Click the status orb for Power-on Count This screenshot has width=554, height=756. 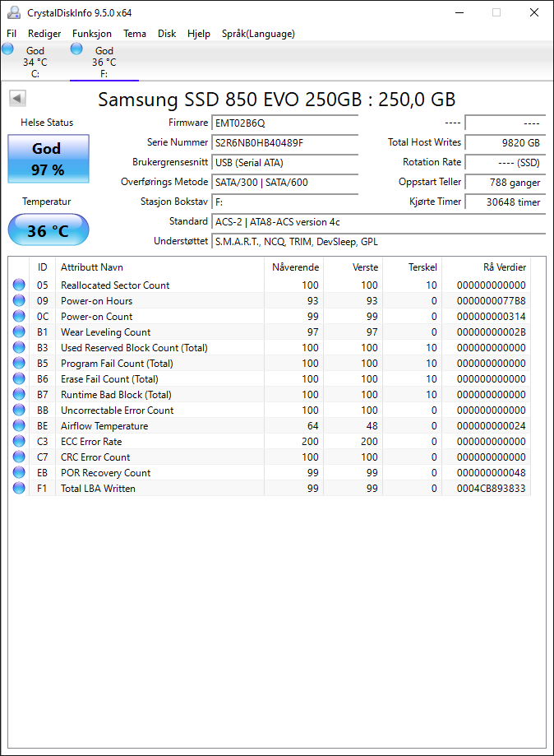click(19, 316)
